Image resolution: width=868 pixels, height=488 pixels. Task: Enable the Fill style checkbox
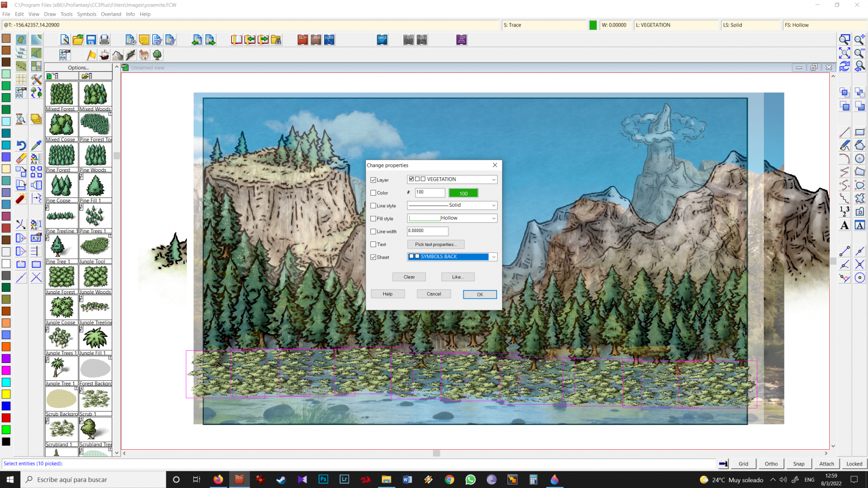[373, 218]
